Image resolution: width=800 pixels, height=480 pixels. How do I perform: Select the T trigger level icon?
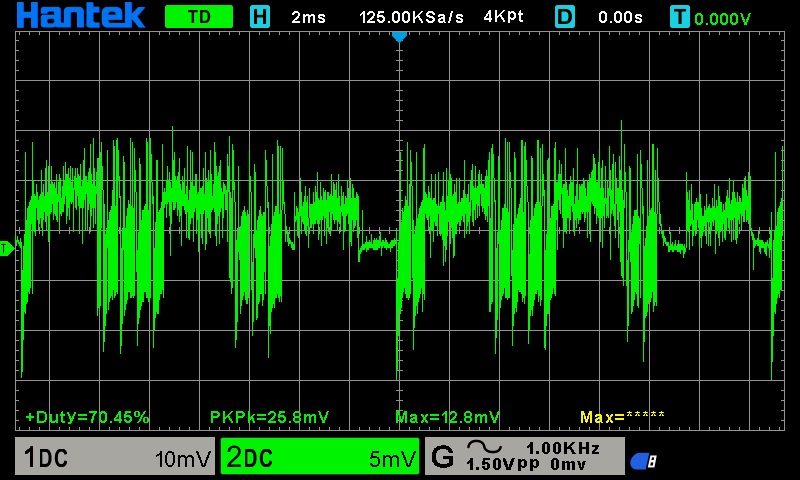click(x=680, y=17)
